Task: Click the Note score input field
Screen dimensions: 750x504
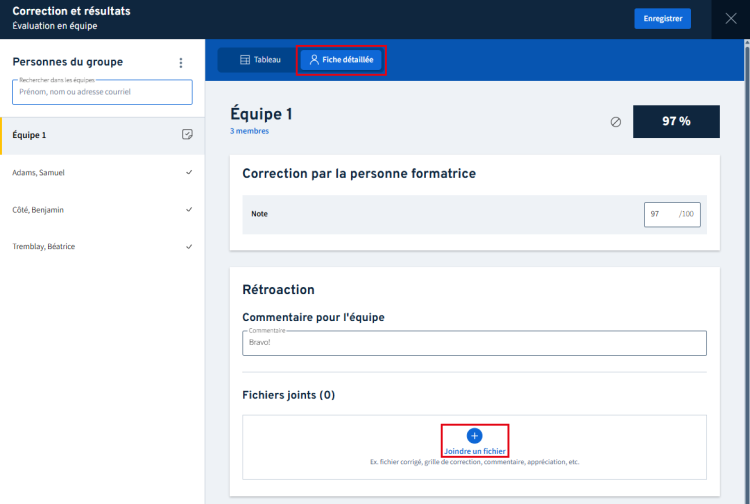Action: click(x=672, y=214)
